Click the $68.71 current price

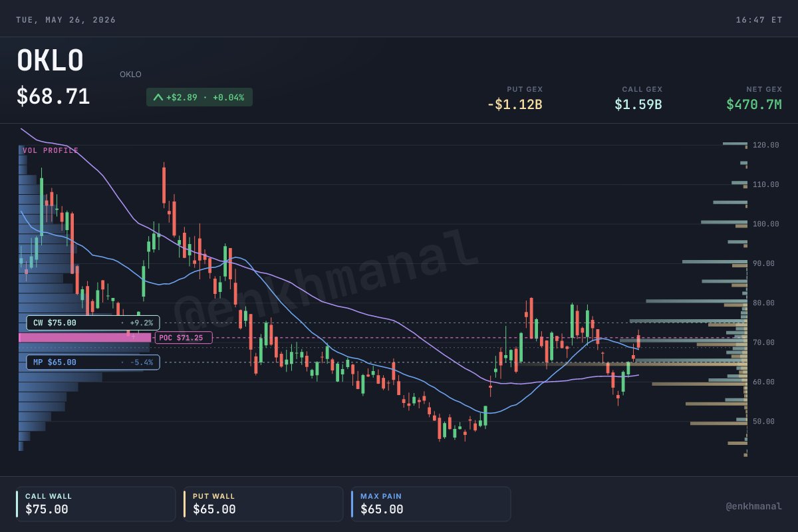click(x=53, y=96)
